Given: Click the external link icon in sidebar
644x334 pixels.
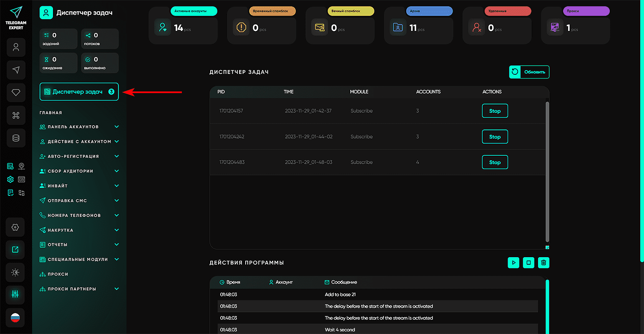Looking at the screenshot, I should (x=15, y=250).
